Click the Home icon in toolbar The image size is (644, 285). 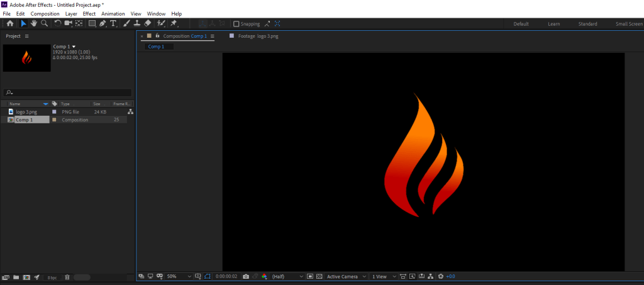[x=10, y=23]
